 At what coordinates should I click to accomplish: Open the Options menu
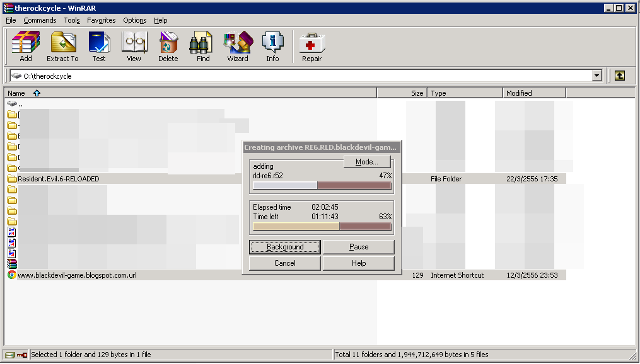(x=135, y=20)
